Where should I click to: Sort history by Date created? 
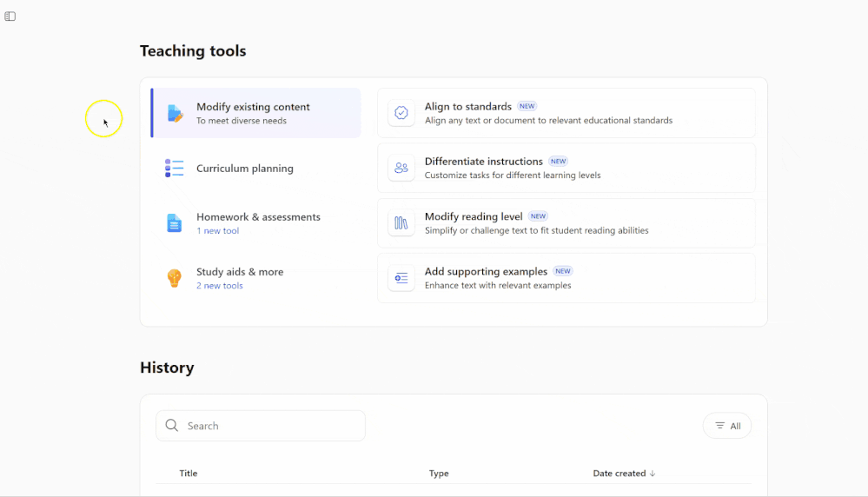pyautogui.click(x=624, y=474)
